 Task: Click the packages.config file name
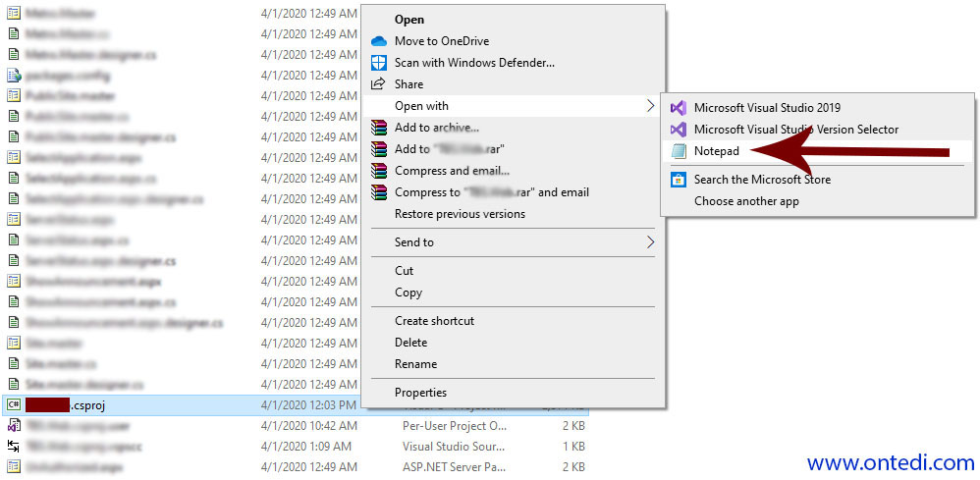click(x=68, y=76)
